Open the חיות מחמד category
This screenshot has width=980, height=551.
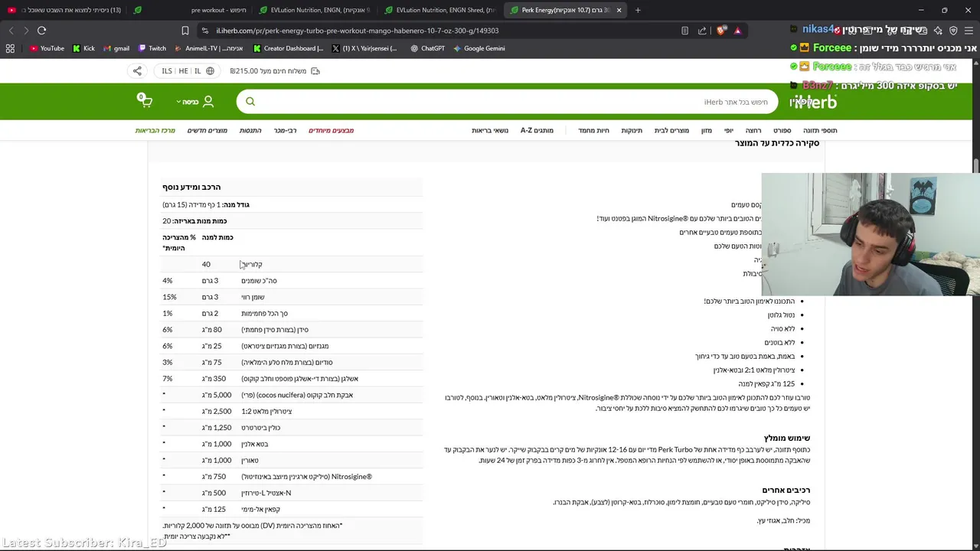(x=594, y=131)
